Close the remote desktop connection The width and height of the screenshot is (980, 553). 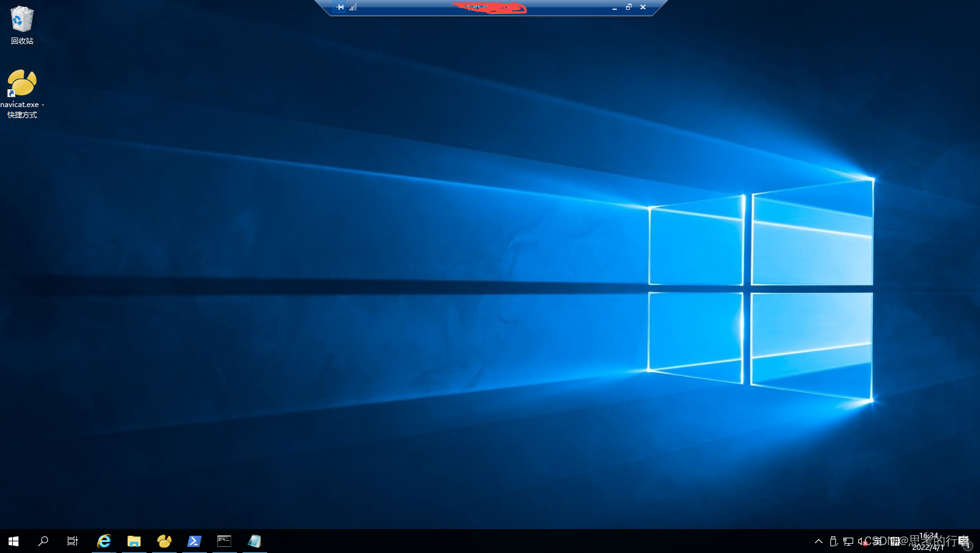click(643, 7)
